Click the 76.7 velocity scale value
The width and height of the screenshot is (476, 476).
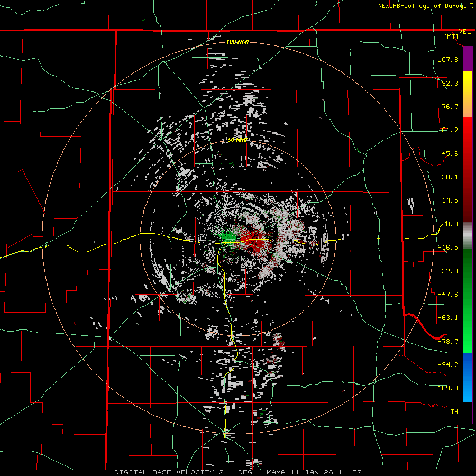pos(450,106)
